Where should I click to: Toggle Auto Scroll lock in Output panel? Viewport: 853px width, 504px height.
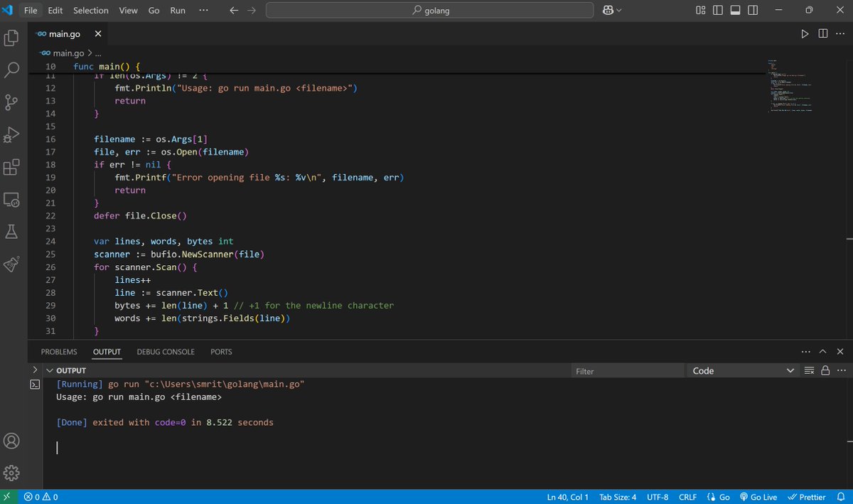[x=825, y=370]
